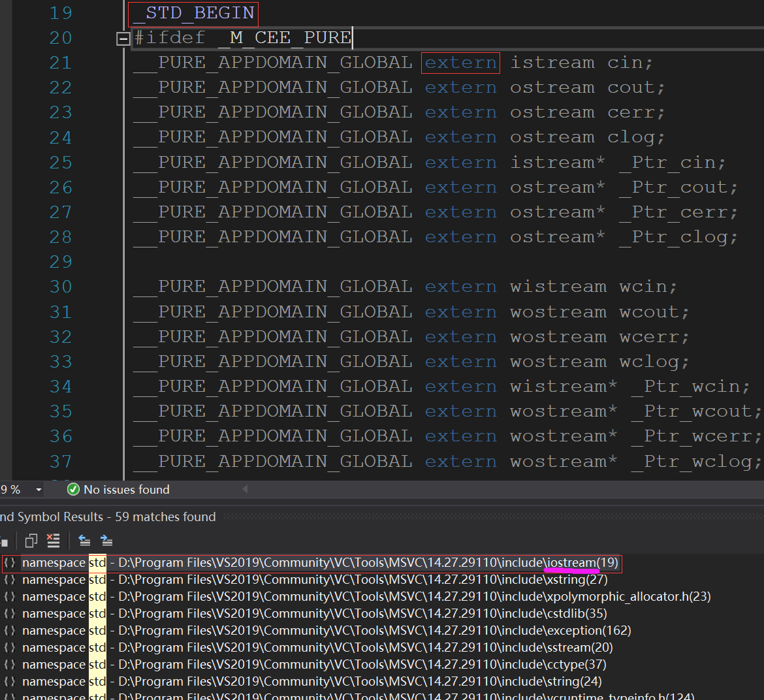Click the namespace icon on the sstream(20) row
Screen dimensions: 764x700
10,648
